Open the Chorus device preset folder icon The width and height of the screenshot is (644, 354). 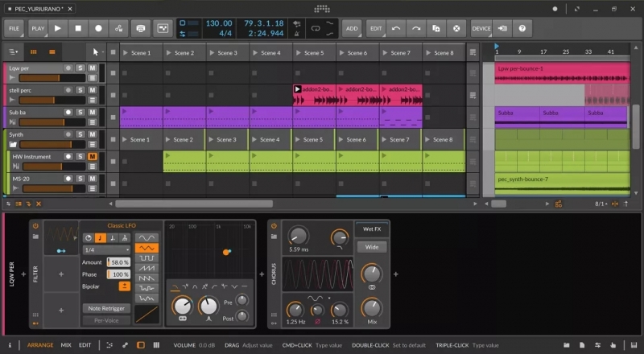coord(274,237)
